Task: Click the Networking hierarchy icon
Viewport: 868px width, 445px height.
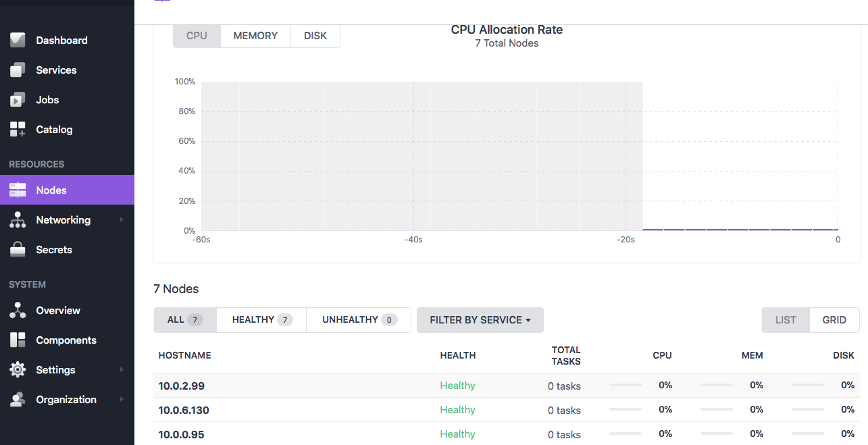Action: (18, 220)
